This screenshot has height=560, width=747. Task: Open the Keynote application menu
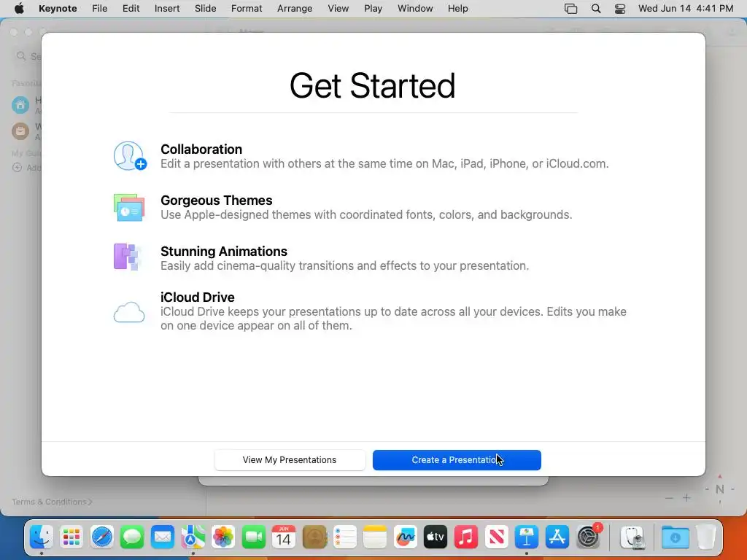[x=58, y=9]
